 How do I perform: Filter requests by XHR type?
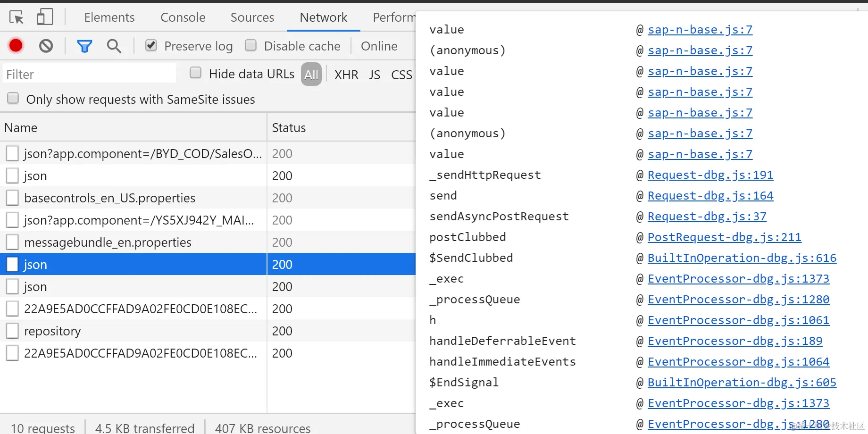[x=346, y=75]
